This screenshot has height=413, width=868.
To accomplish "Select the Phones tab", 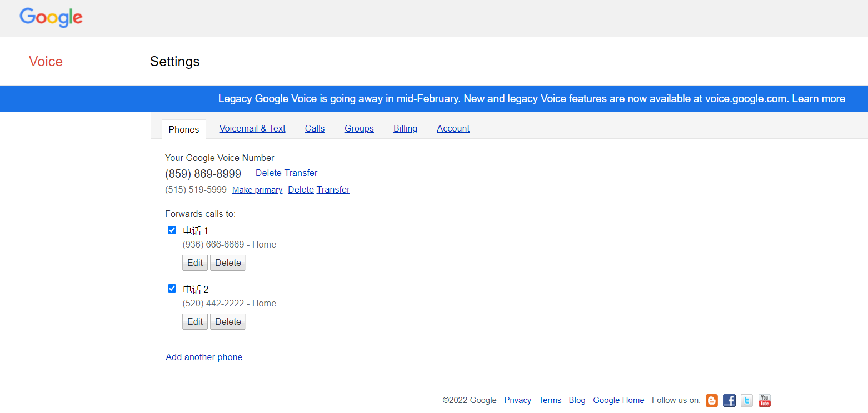I will 184,129.
